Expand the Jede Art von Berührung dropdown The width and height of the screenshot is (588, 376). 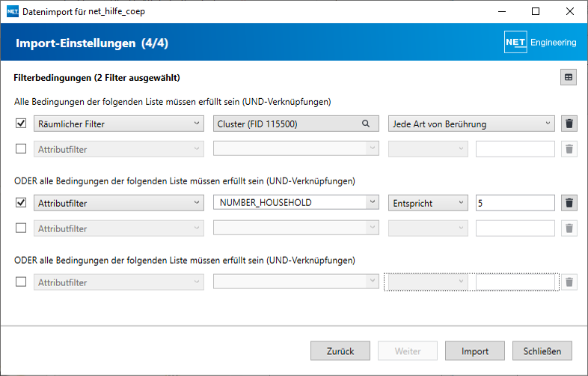tap(471, 124)
